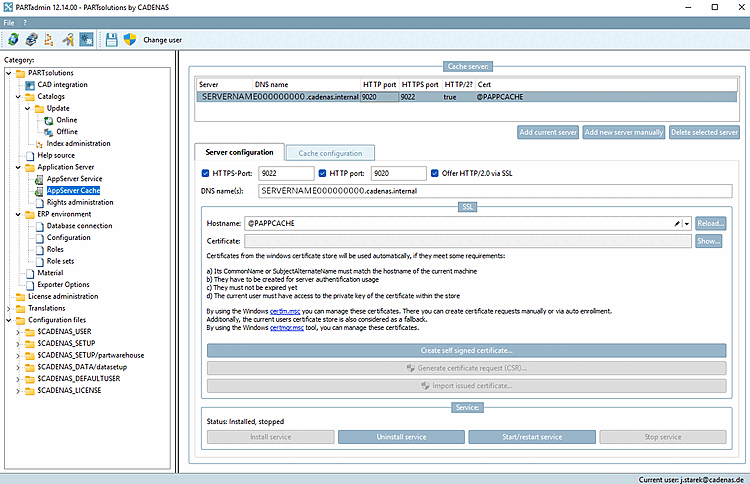
Task: Open the File menu
Action: (9, 22)
